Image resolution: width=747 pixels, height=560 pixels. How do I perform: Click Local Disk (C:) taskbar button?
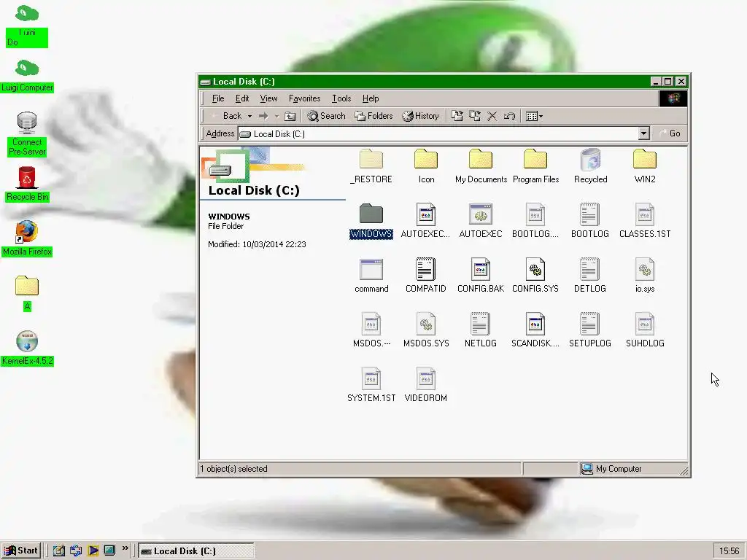tap(196, 551)
